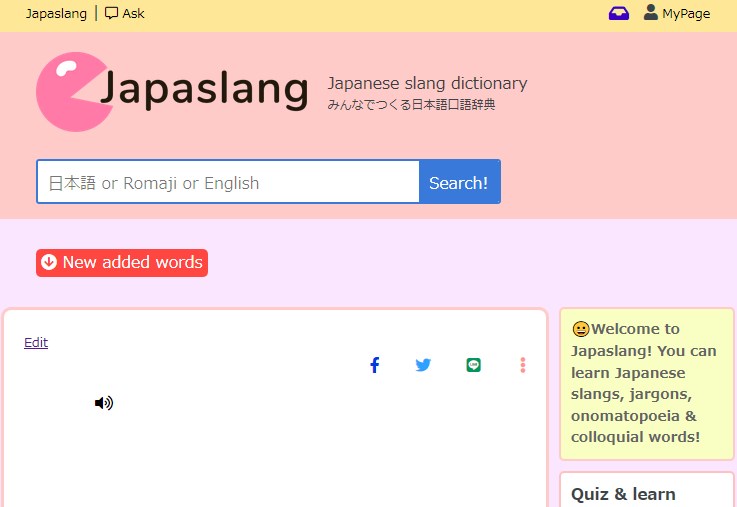This screenshot has height=507, width=737.
Task: Go to the Japaslang link in the top bar
Action: coord(56,14)
